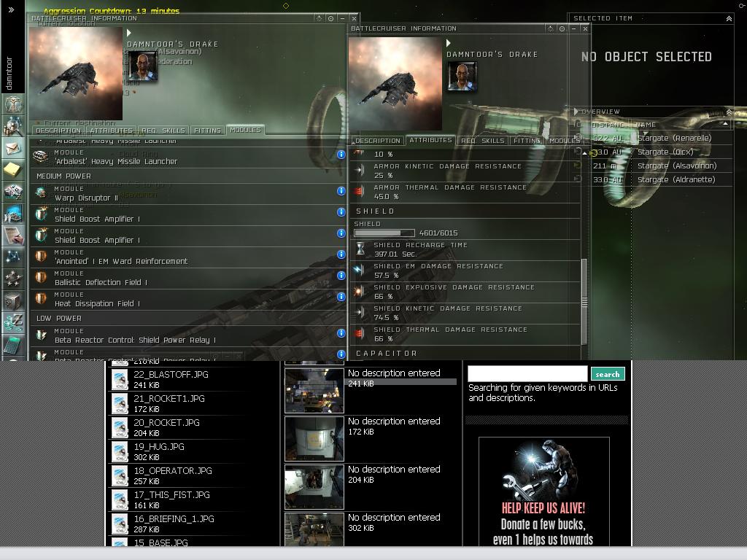Open the Overview triangle menu
The image size is (747, 560).
coord(576,112)
